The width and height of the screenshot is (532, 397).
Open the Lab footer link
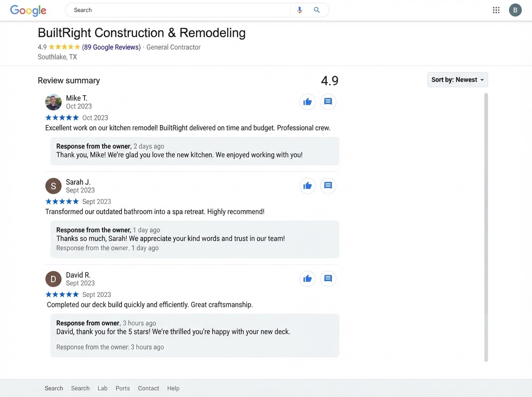102,388
